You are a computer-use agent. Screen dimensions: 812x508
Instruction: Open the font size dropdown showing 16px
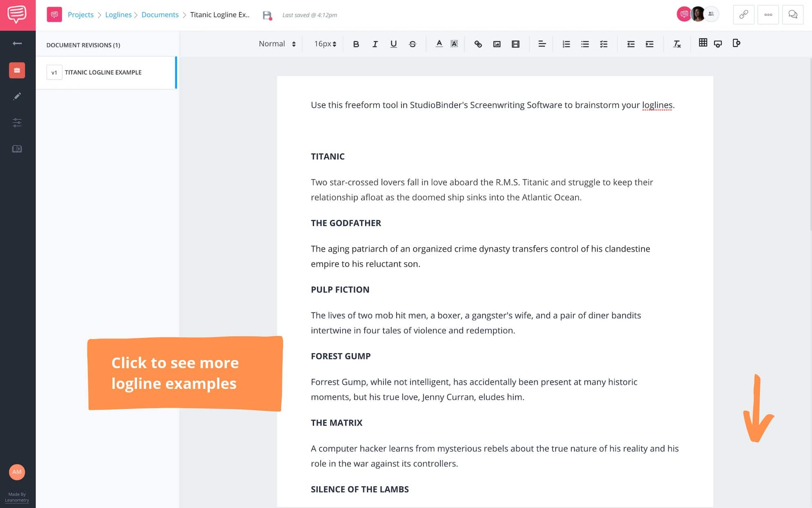(x=325, y=43)
